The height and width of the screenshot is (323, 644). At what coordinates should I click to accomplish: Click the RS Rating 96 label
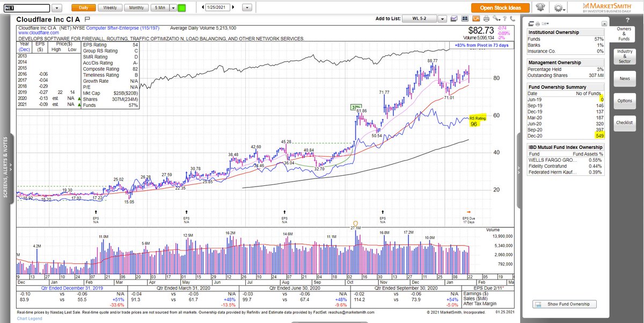coord(478,121)
